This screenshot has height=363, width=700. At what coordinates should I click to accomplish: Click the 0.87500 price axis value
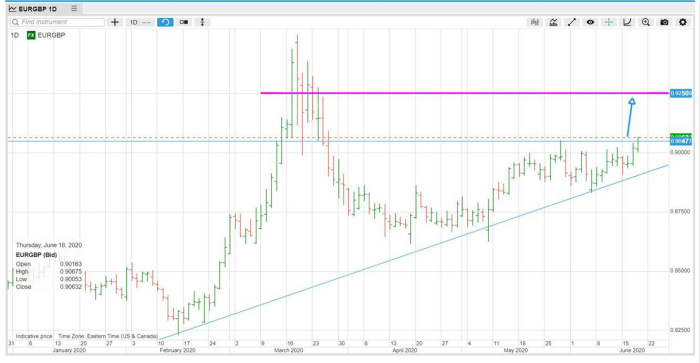click(680, 212)
